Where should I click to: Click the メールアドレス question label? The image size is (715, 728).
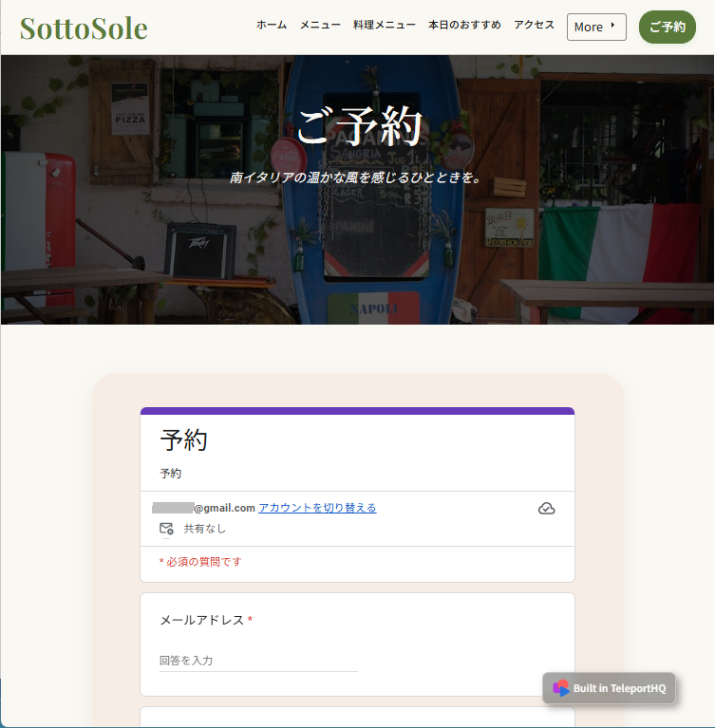[202, 621]
